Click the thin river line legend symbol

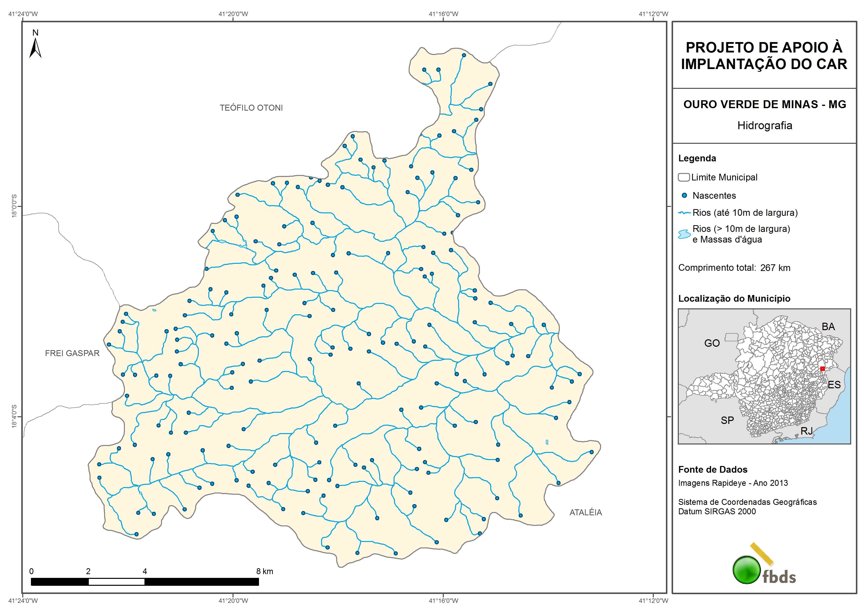pyautogui.click(x=684, y=213)
